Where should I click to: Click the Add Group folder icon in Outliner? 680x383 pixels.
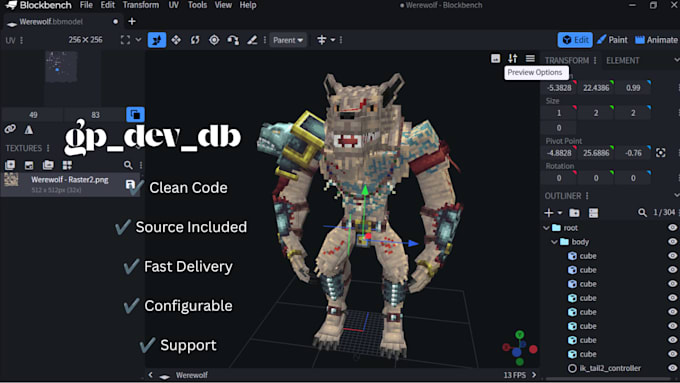(x=574, y=213)
